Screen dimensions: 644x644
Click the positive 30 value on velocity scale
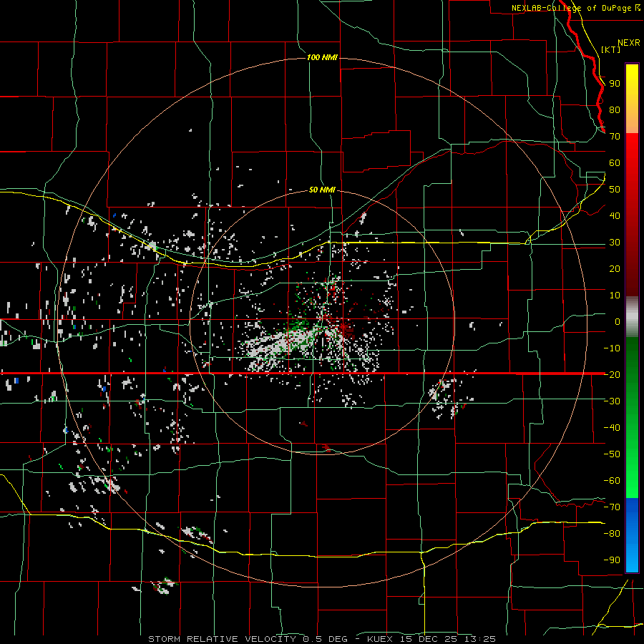point(615,243)
